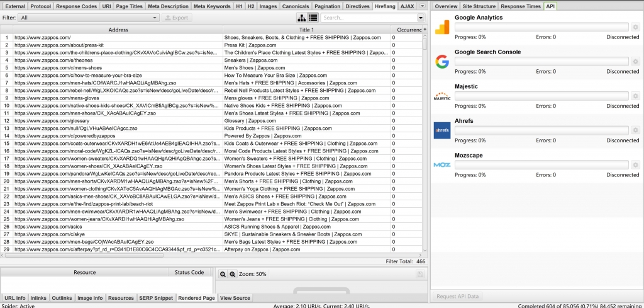Open the Protocol tab
The image size is (644, 308).
pos(41,6)
